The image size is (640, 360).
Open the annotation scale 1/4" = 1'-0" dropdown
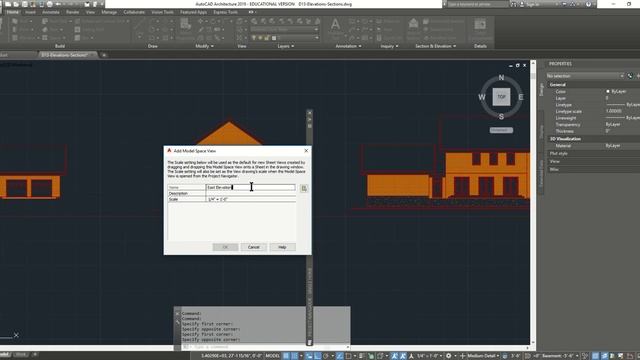[429, 356]
